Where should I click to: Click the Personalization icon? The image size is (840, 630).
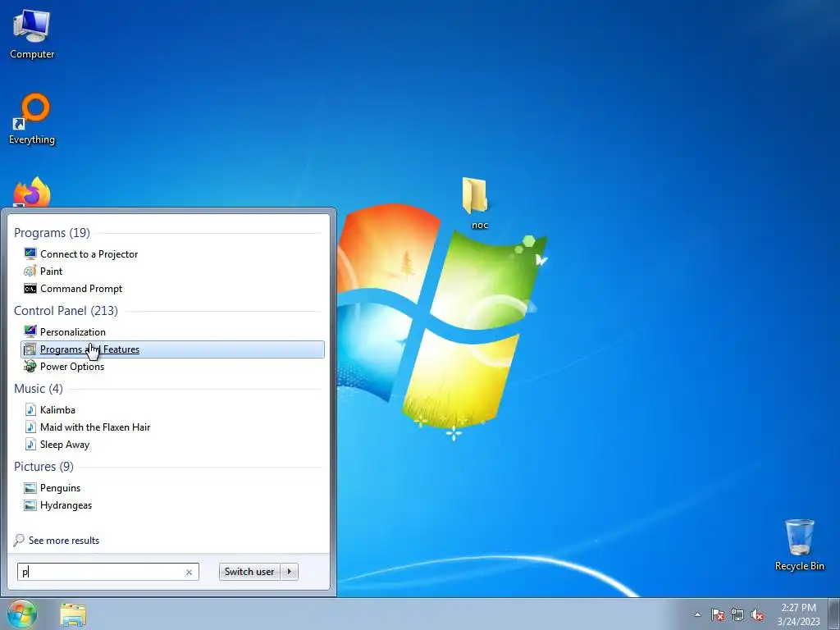tap(30, 331)
